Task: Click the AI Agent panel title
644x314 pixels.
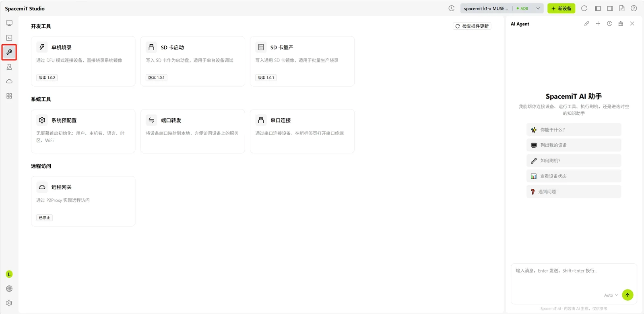Action: coord(520,24)
